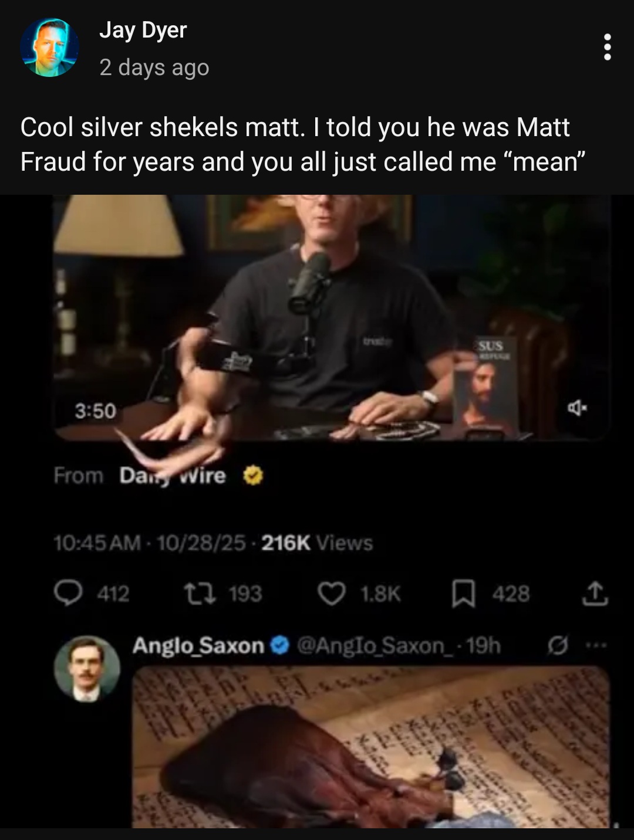Click the 3:50 video duration badge
Viewport: 634px width, 840px height.
(x=95, y=412)
